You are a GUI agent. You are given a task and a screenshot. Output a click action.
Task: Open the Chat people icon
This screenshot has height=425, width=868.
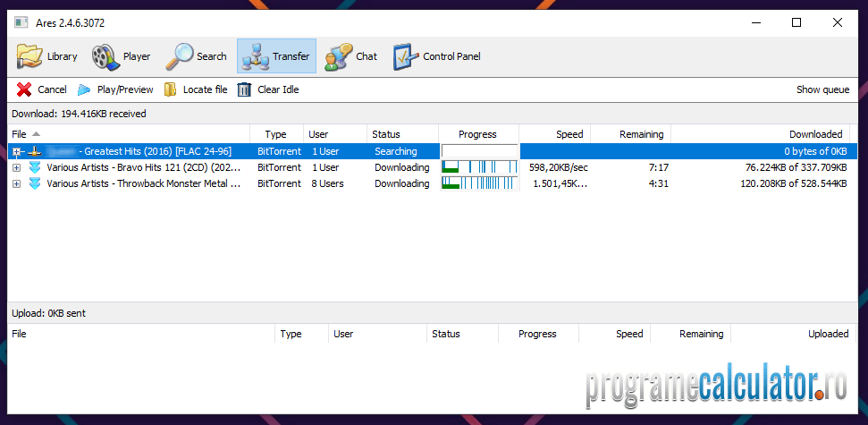coord(338,56)
